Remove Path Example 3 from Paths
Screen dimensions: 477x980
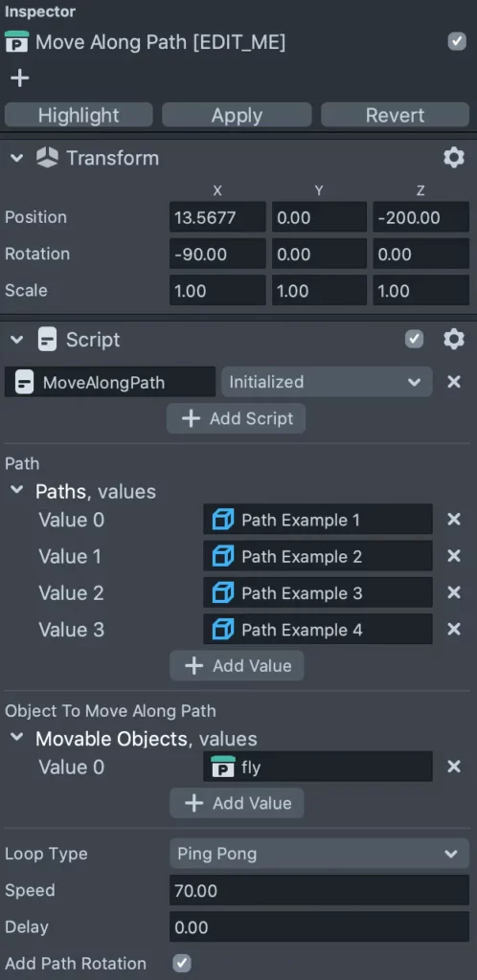click(454, 592)
